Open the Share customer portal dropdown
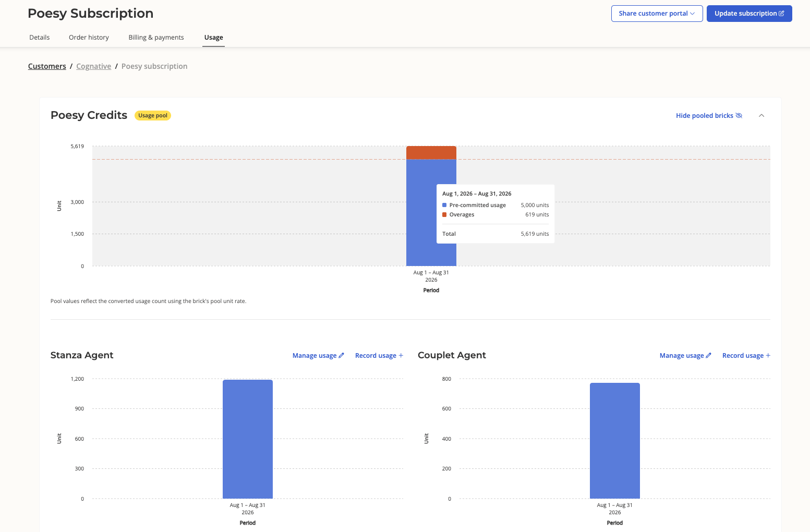 click(x=657, y=14)
